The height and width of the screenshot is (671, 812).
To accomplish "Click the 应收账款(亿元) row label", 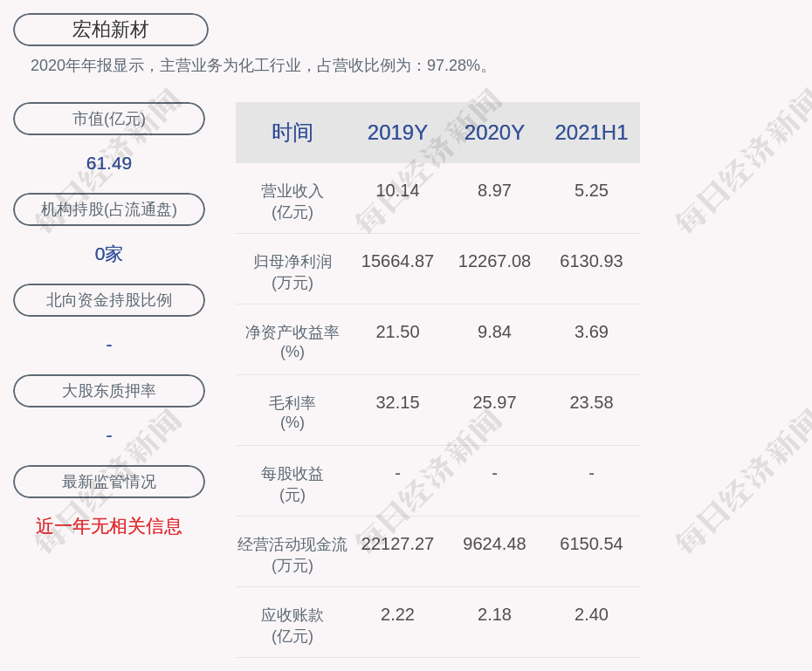I will [x=292, y=625].
